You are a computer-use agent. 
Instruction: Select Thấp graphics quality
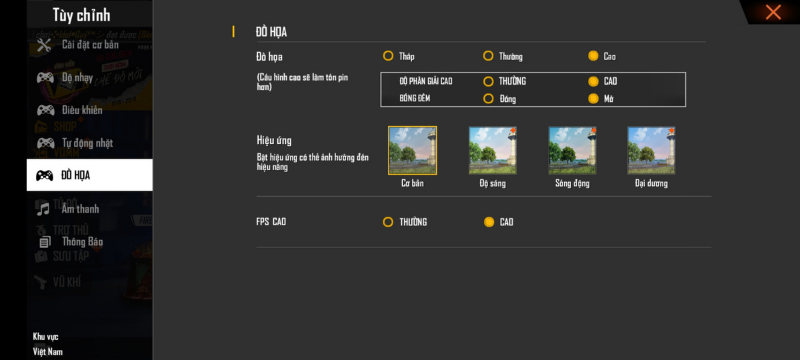pyautogui.click(x=388, y=56)
